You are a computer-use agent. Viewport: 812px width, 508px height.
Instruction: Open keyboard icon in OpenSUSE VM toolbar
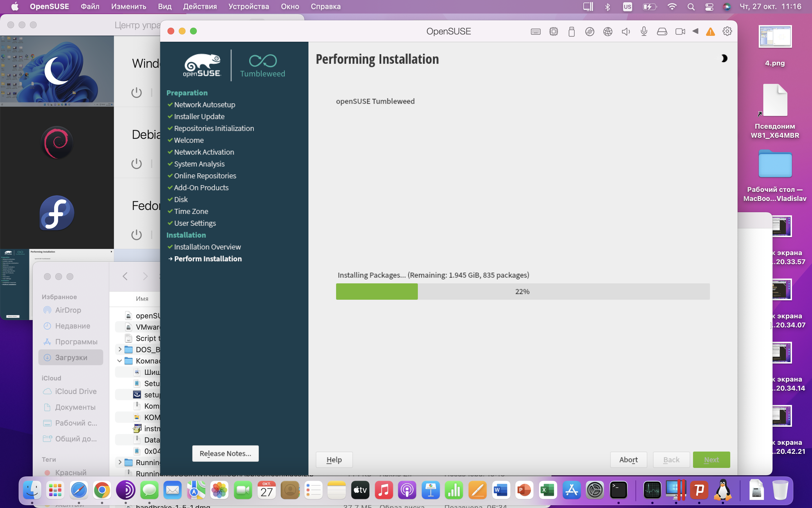[535, 32]
